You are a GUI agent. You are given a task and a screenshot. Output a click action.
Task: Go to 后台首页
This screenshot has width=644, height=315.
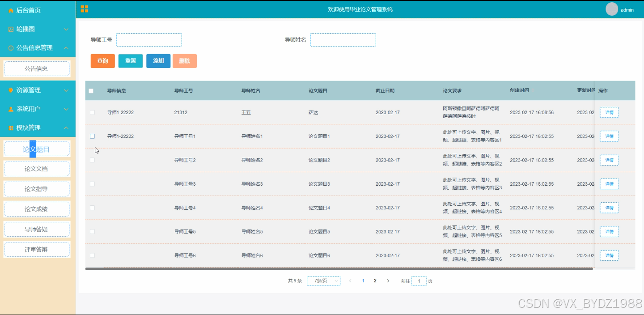[29, 10]
